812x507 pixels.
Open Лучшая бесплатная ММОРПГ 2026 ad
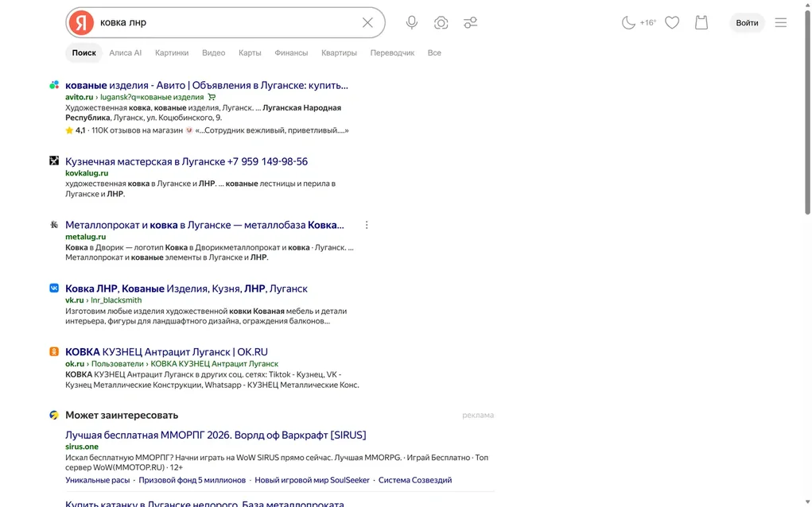tap(216, 435)
